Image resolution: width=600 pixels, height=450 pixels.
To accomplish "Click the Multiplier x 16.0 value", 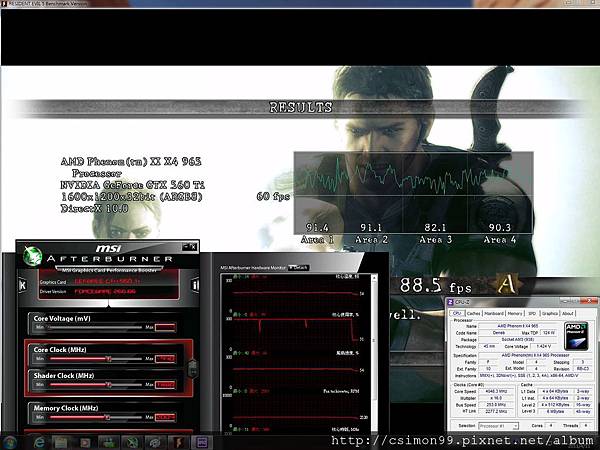I will point(496,398).
